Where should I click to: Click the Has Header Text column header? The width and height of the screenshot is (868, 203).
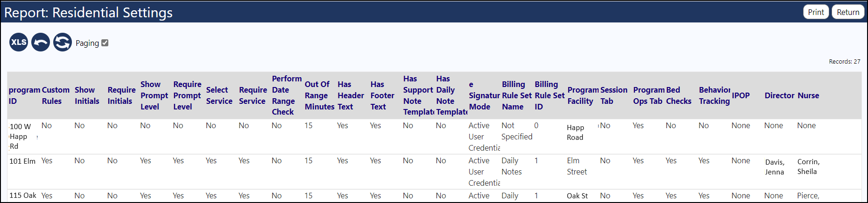click(351, 95)
